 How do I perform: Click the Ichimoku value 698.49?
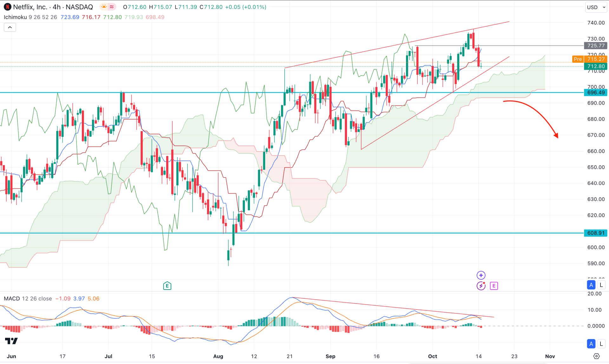pos(155,17)
